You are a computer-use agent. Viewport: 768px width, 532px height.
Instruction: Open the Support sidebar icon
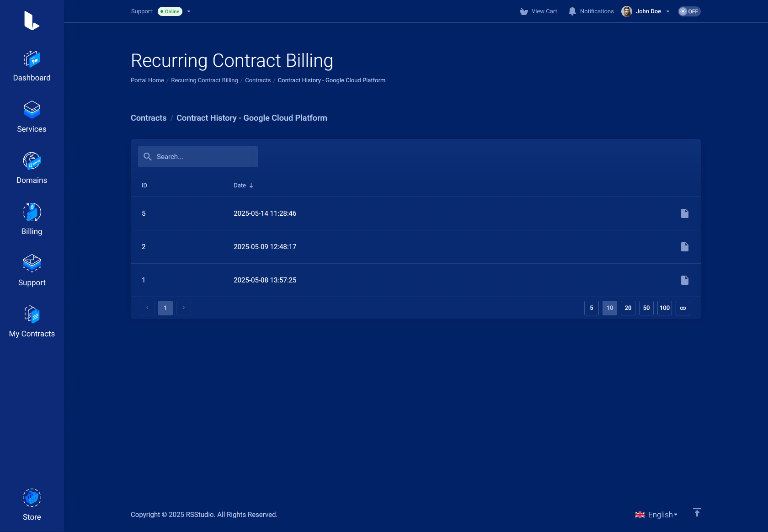click(x=32, y=264)
